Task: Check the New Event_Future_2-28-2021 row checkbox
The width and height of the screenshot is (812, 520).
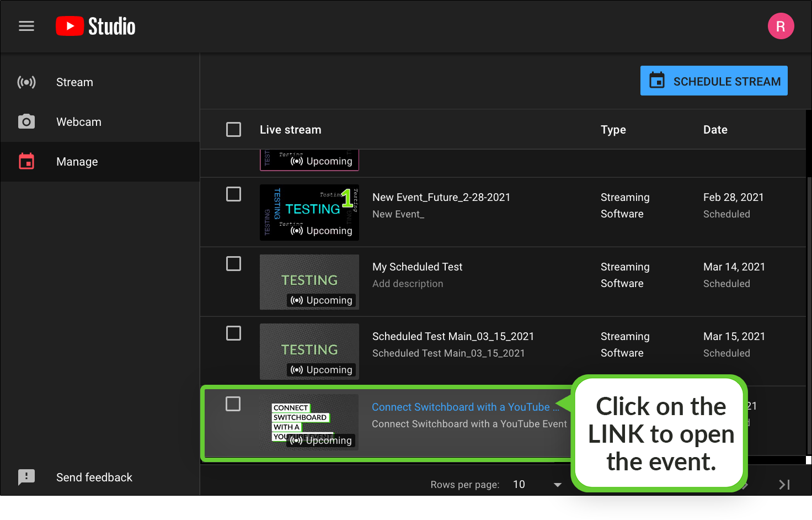Action: pos(234,194)
